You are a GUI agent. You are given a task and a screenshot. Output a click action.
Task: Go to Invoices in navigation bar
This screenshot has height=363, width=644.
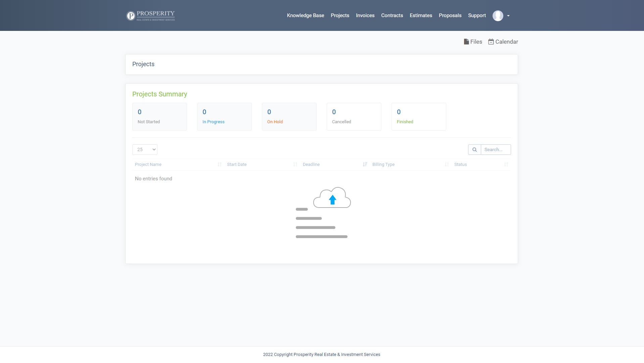pos(365,15)
